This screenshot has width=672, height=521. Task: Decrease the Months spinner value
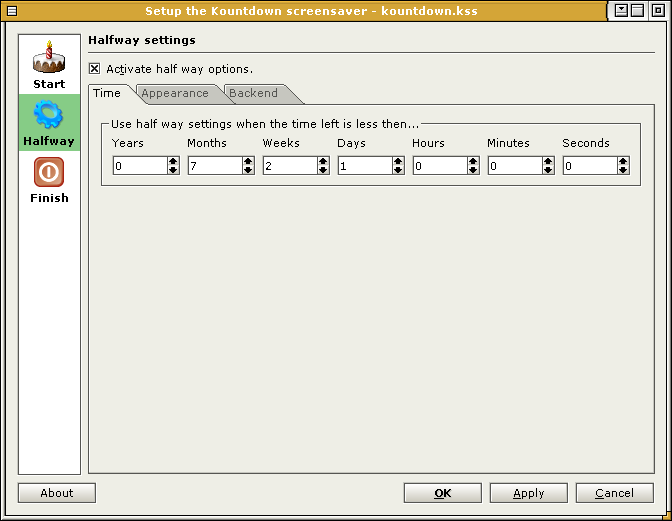248,170
